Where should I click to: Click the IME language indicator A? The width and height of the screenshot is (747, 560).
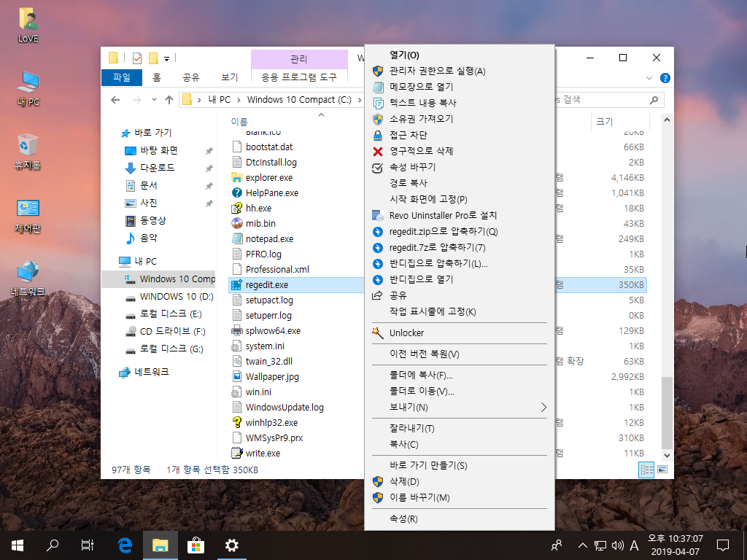pos(634,545)
